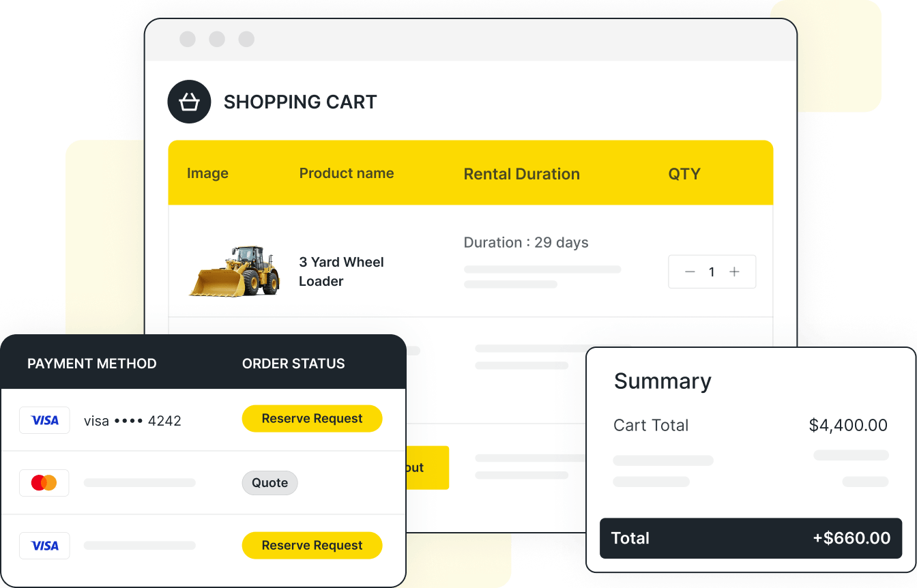Click the Cart Total amount $4,400.00
Screen dimensions: 917x588
(847, 425)
